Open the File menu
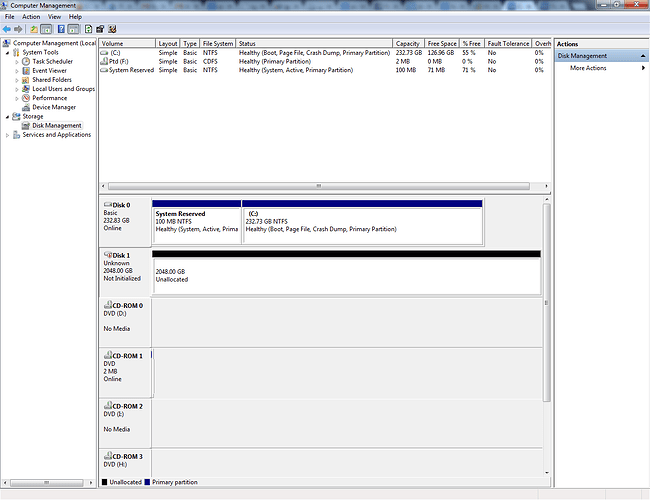Viewport: 650px width, 500px height. (x=10, y=17)
